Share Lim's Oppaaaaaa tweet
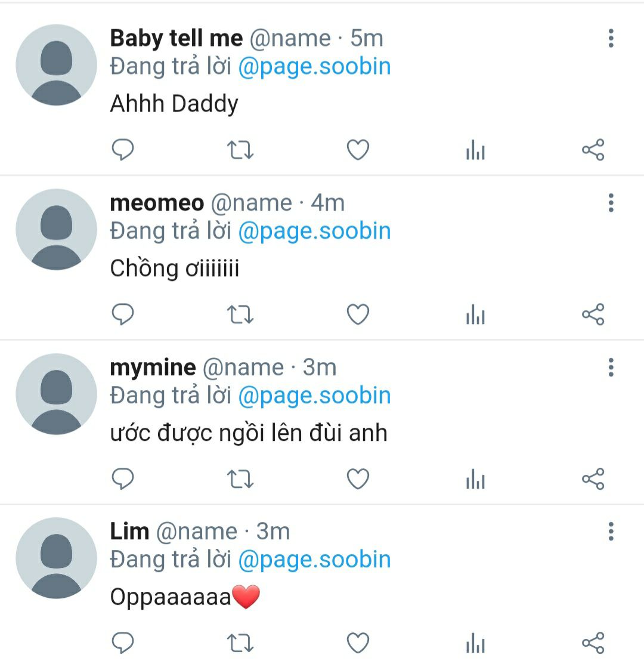644x667 pixels. (593, 643)
